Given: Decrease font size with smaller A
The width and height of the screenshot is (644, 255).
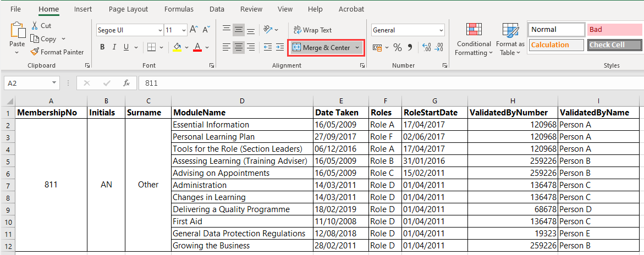Looking at the screenshot, I should [x=206, y=30].
